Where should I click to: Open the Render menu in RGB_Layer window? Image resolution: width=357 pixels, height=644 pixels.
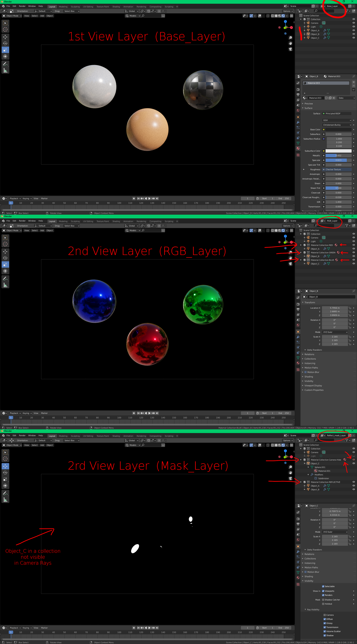coord(22,221)
